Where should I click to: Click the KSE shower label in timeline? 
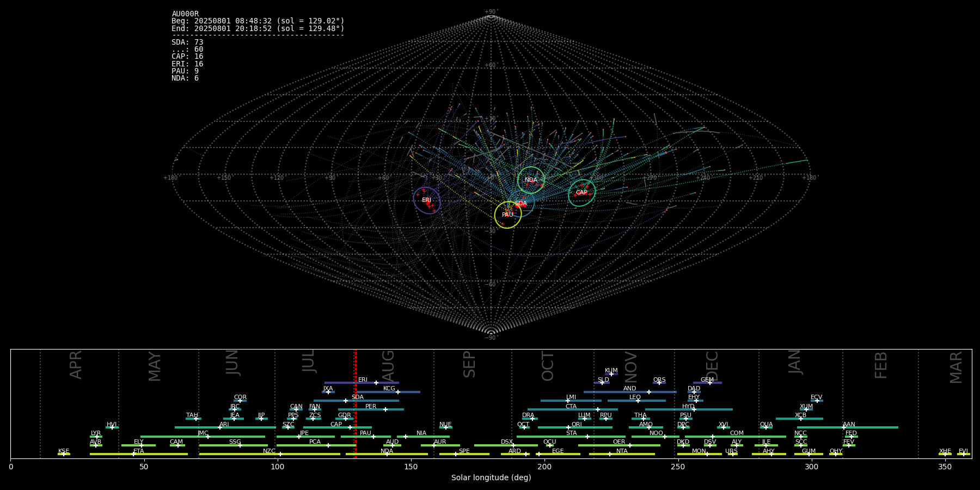coord(64,451)
